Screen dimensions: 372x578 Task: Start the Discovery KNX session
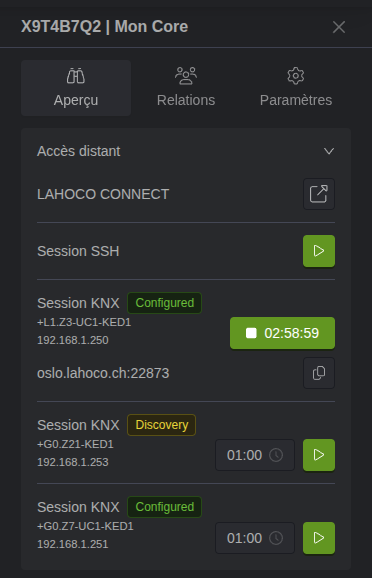tap(319, 455)
